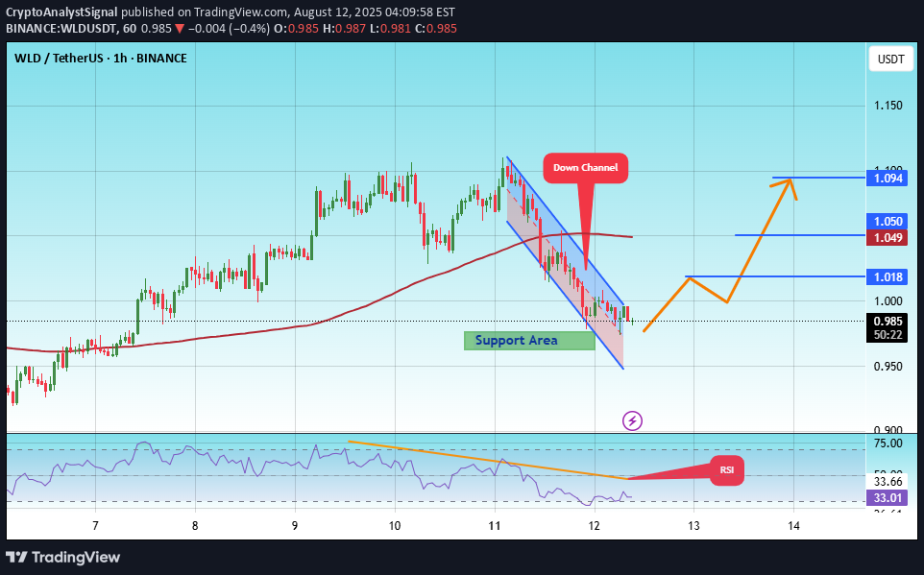Click the 33.01 RSI value label
Viewport: 924px width, 575px height.
pos(887,498)
